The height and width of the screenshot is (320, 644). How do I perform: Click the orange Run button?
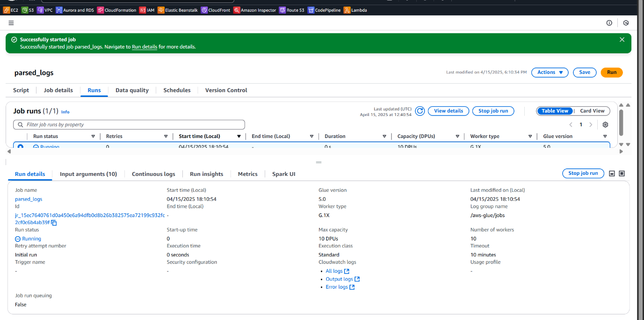612,73
